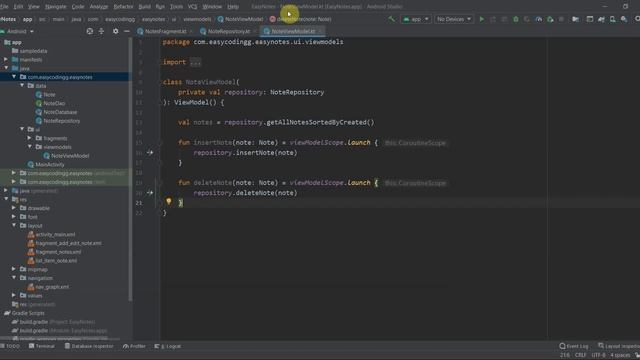Click the suspend call gutter icon at deleteNote
This screenshot has height=360, width=640.
(x=150, y=192)
